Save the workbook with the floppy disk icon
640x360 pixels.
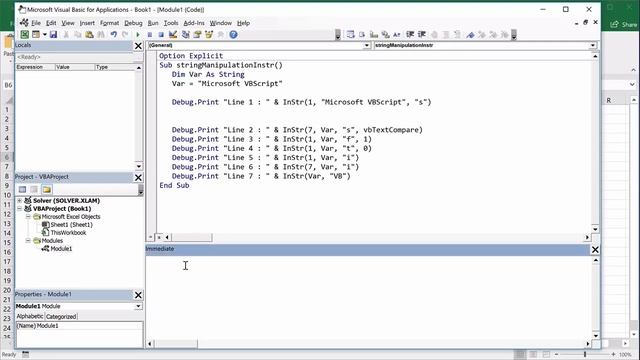(x=53, y=35)
